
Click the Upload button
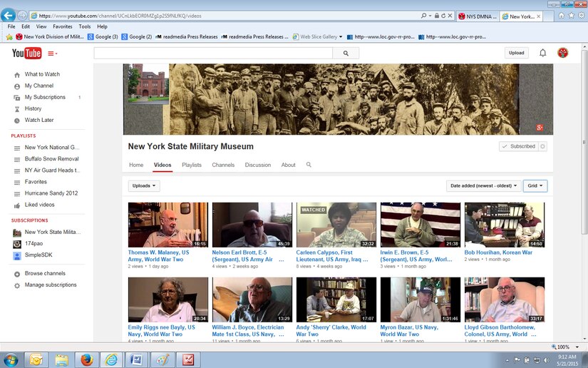(x=516, y=53)
